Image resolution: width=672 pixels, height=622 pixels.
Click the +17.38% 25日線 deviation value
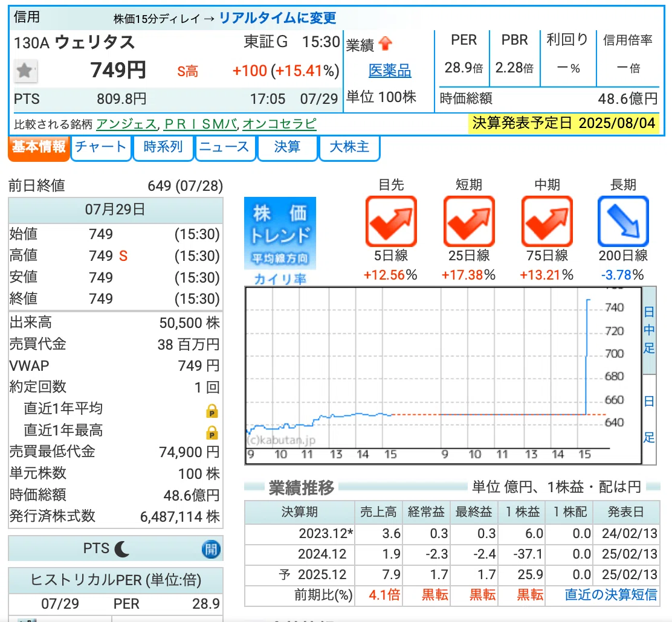pyautogui.click(x=468, y=275)
